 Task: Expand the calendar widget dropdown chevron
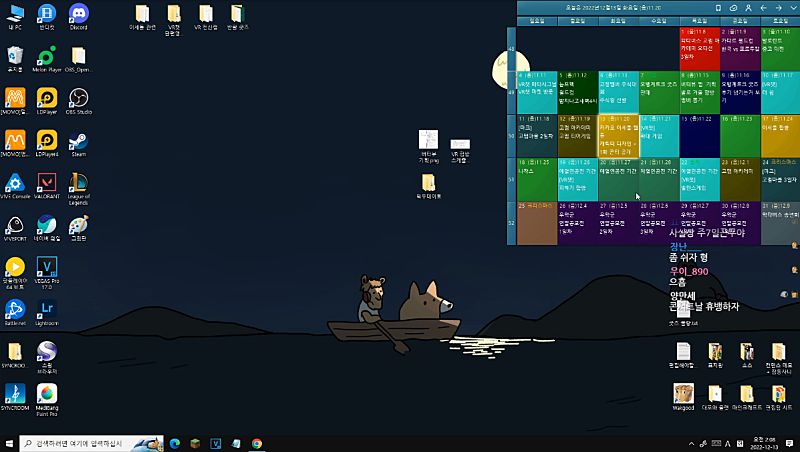(791, 8)
